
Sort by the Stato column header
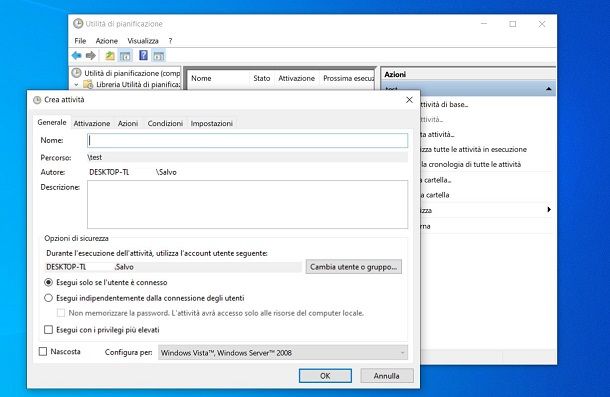tap(261, 78)
